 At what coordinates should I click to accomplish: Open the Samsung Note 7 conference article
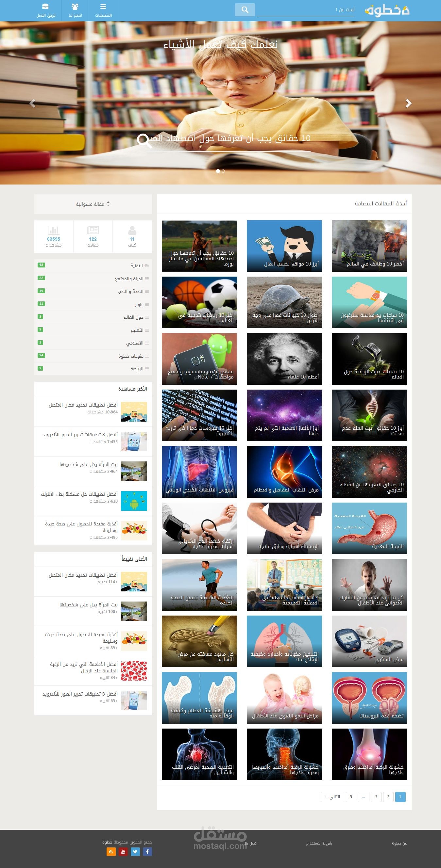click(x=199, y=359)
